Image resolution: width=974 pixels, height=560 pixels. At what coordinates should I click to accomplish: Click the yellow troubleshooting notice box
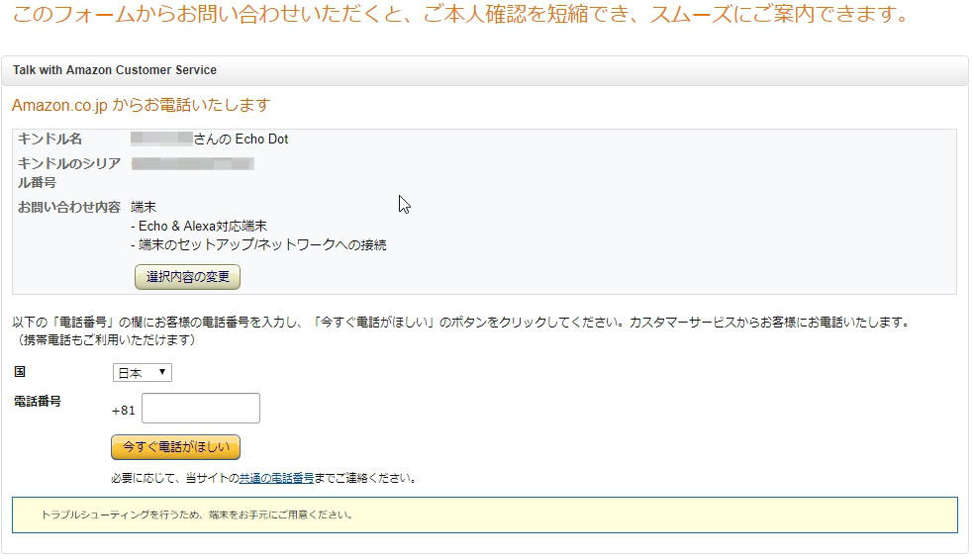[484, 514]
